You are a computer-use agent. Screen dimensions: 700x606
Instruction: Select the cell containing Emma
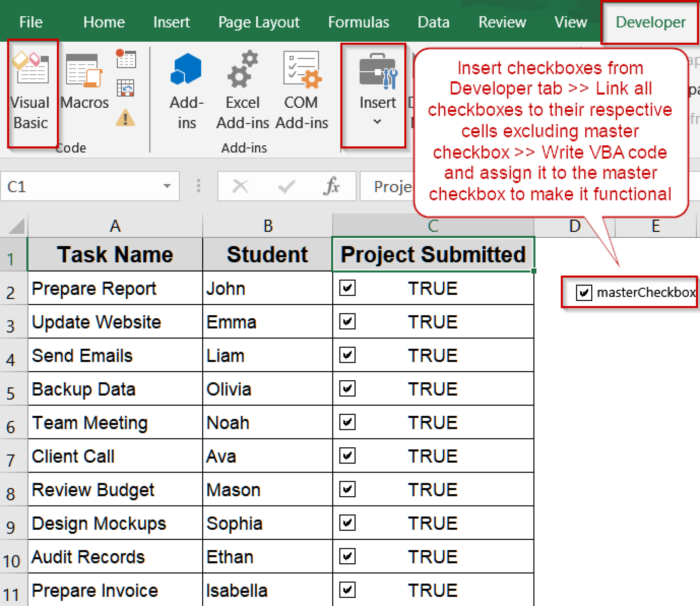click(x=267, y=321)
